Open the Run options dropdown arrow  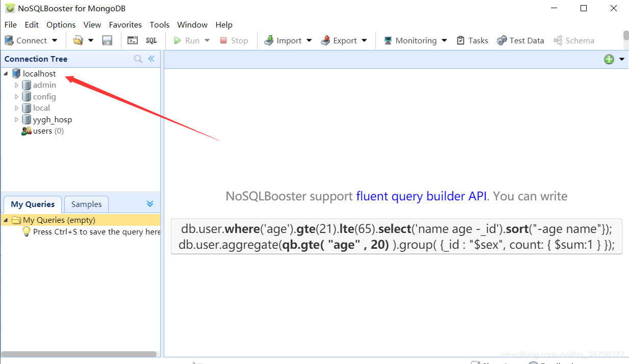point(207,40)
